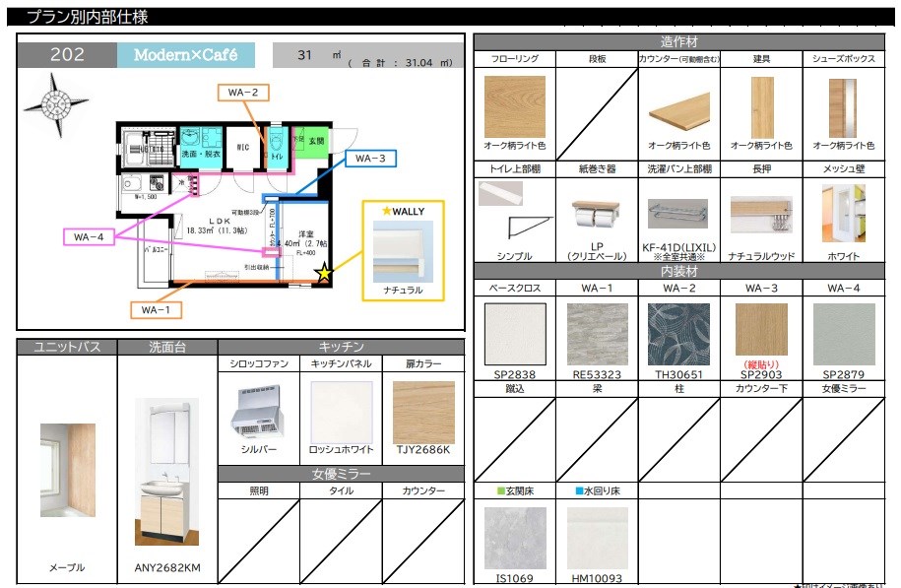Choose the SP2903 wood grain swatch
The width and height of the screenshot is (901, 588).
pyautogui.click(x=760, y=329)
